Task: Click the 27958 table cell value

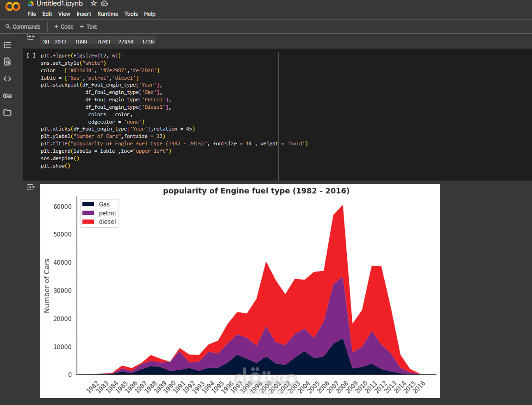Action: 125,42
